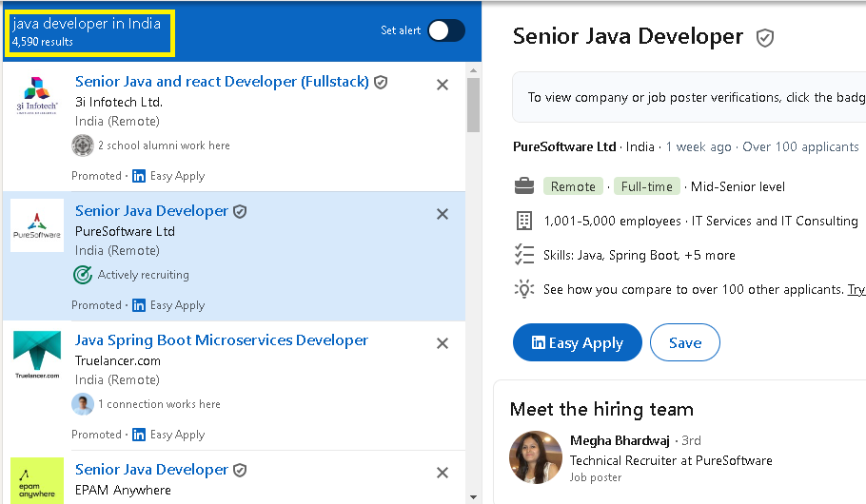Click verification badge on PureSoftware list item
866x504 pixels.
click(240, 211)
